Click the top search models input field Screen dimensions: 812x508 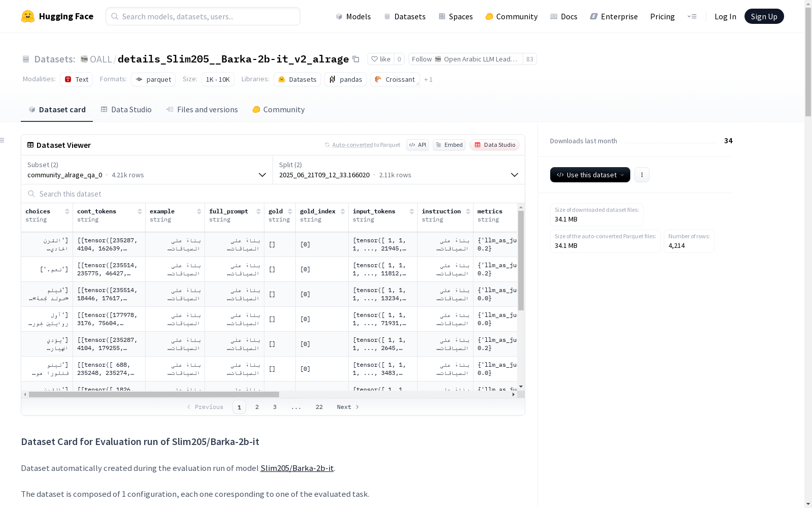(203, 16)
